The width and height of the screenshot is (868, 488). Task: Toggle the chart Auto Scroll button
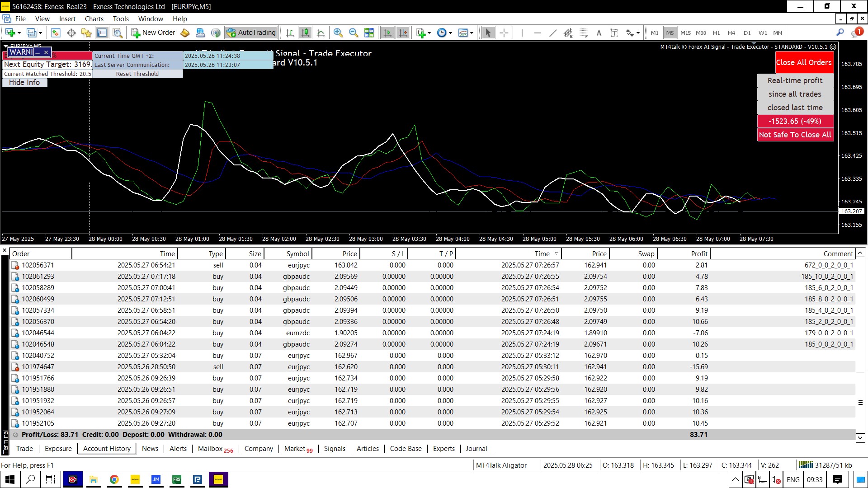point(387,33)
